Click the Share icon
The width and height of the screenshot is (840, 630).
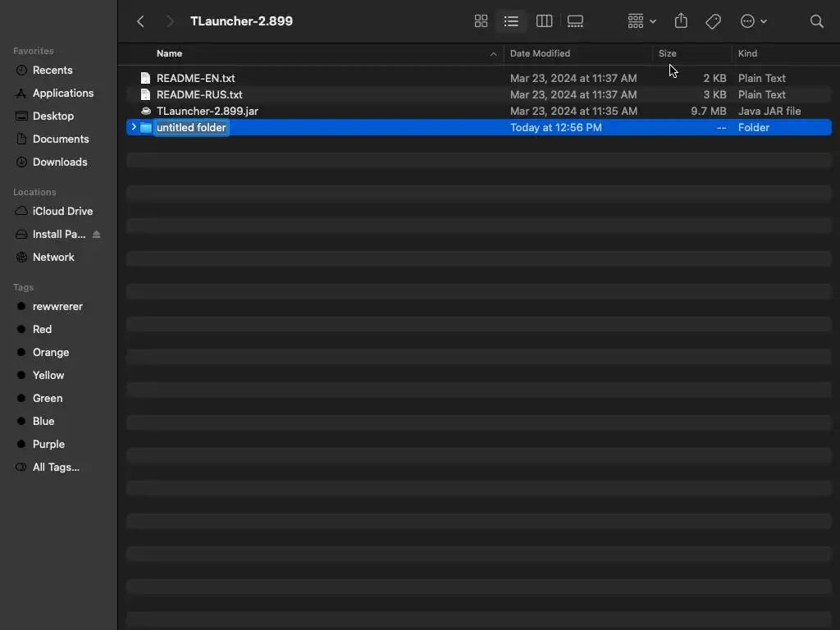coord(681,21)
